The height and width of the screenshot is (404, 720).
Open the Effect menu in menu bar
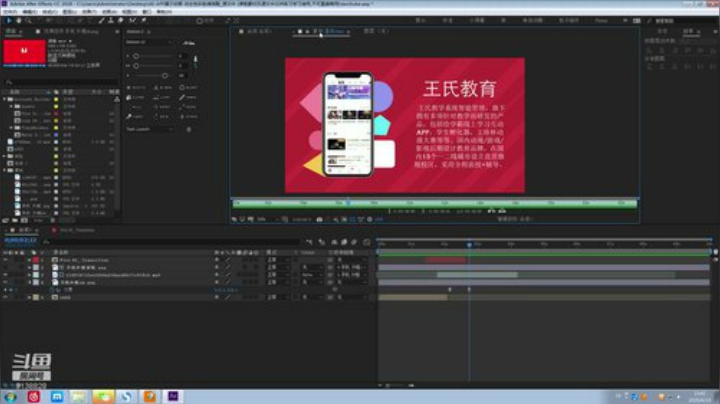click(90, 11)
